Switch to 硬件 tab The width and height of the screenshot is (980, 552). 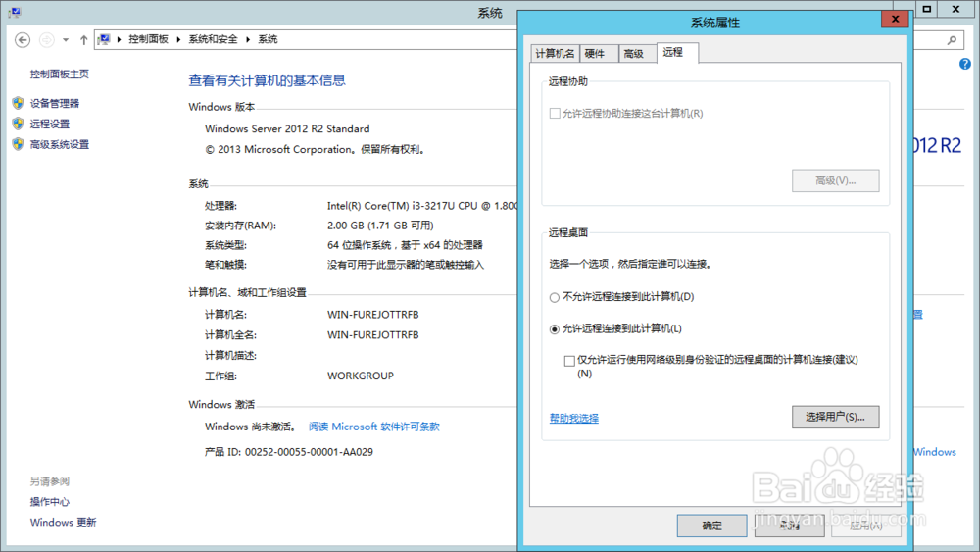599,54
